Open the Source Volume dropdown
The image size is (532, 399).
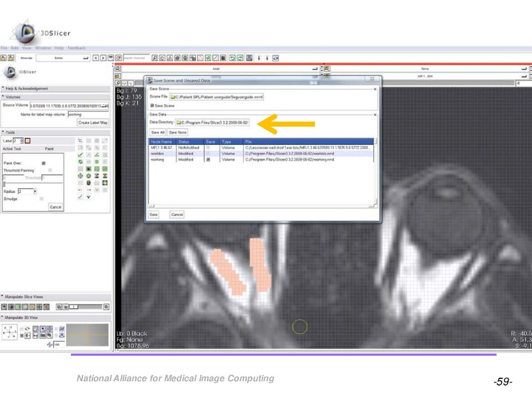click(x=69, y=106)
